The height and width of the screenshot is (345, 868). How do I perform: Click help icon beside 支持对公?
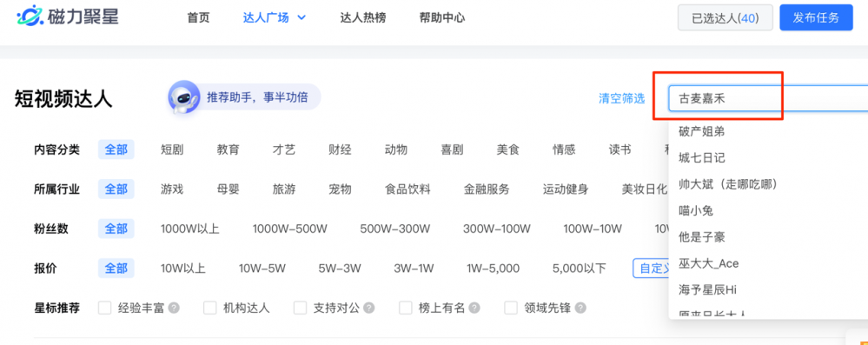coord(369,308)
